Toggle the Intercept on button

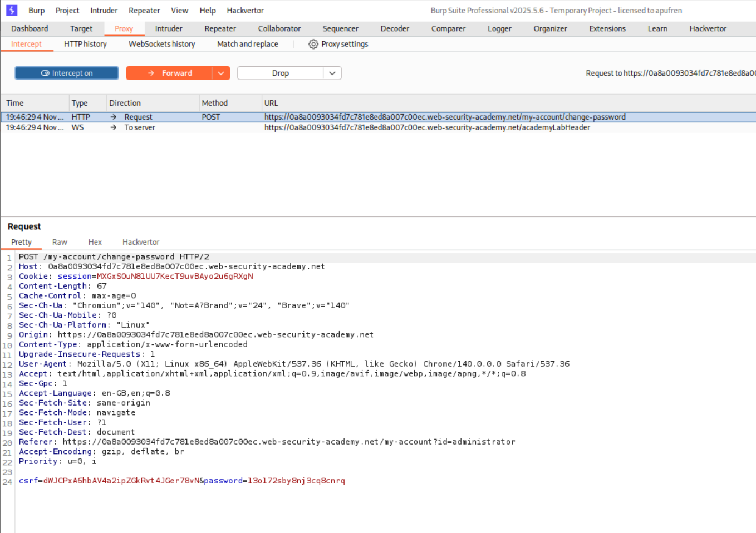pyautogui.click(x=67, y=73)
